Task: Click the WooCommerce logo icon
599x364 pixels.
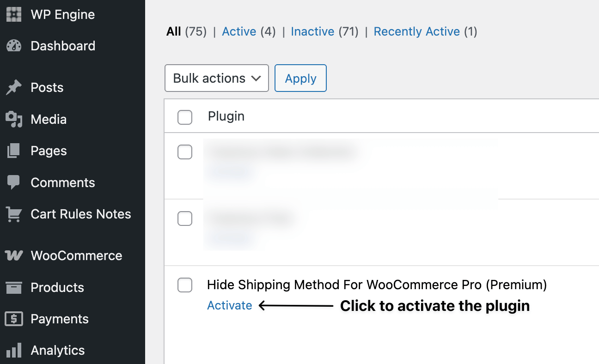Action: 13,255
